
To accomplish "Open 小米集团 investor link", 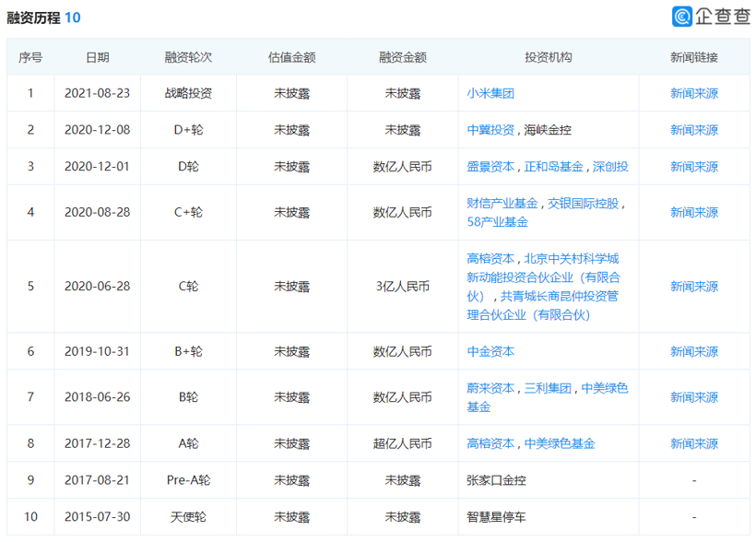I will pos(490,93).
